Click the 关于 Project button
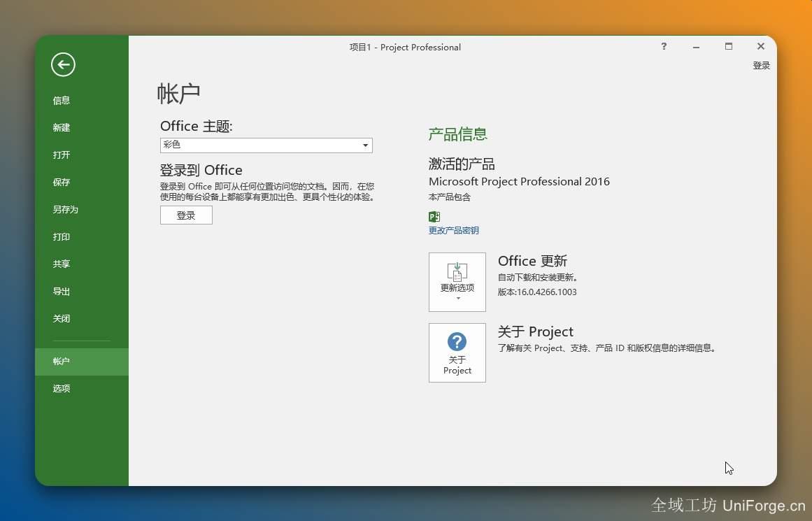This screenshot has height=521, width=812. [x=457, y=352]
